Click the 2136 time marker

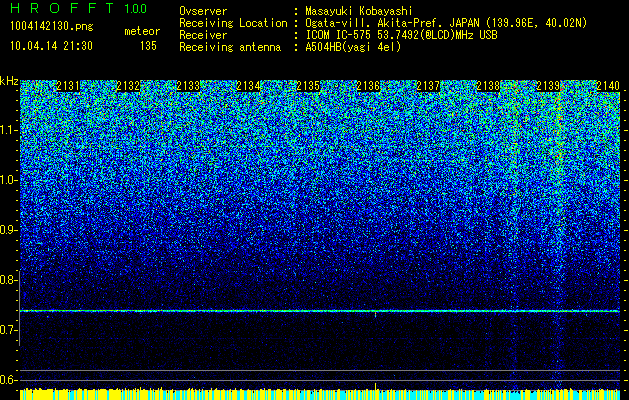[x=368, y=86]
